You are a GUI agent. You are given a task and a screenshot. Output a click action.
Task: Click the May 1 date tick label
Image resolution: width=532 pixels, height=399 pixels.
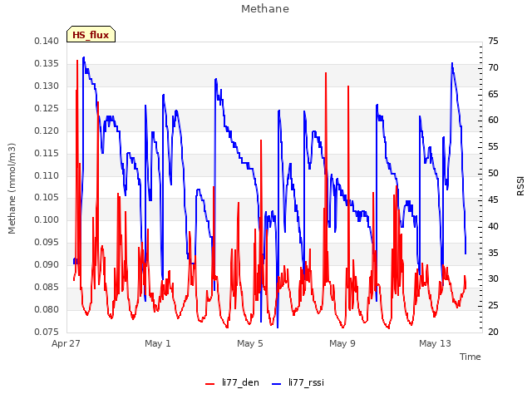point(158,343)
